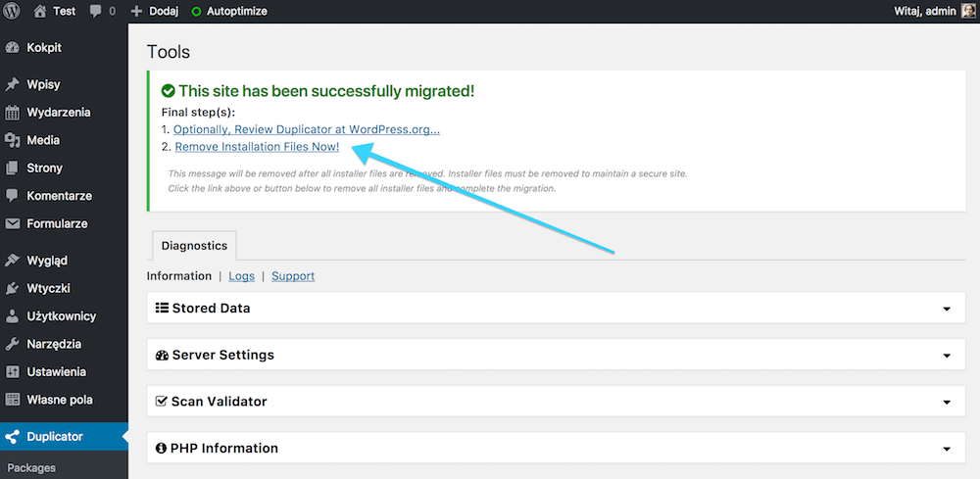Open the Logs link
This screenshot has height=479, width=980.
point(241,276)
